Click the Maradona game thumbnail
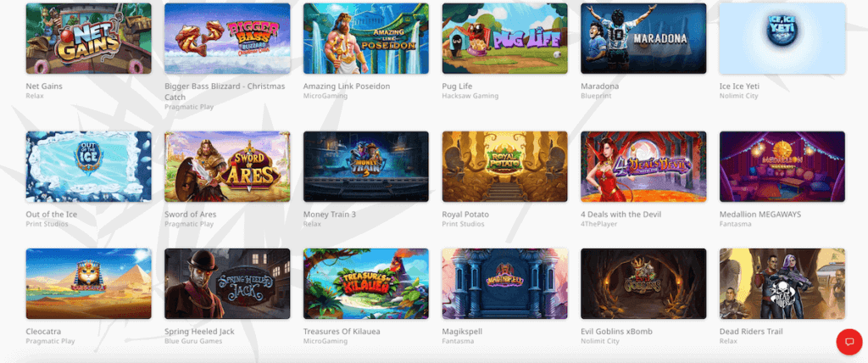Screen dimensions: 868x363 pos(643,39)
